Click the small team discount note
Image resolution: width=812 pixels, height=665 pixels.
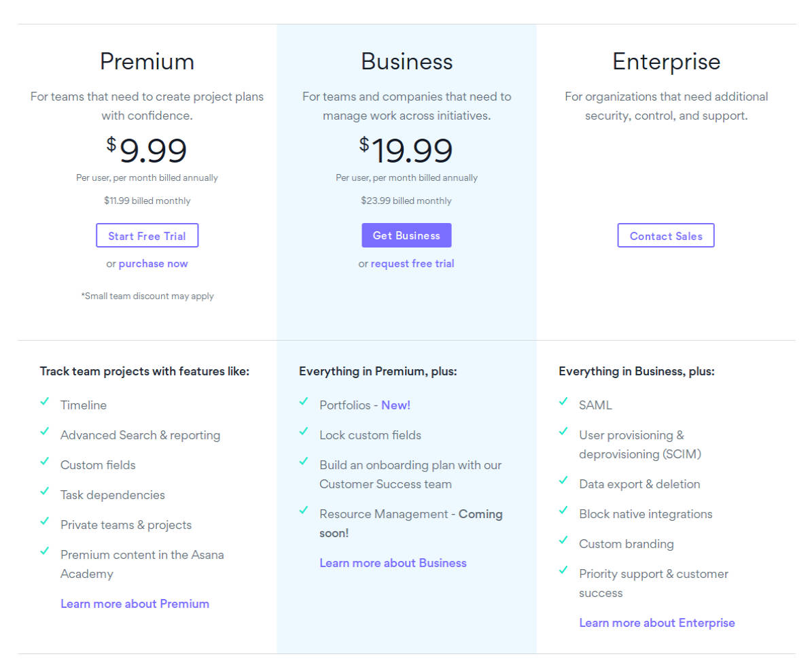pos(147,296)
